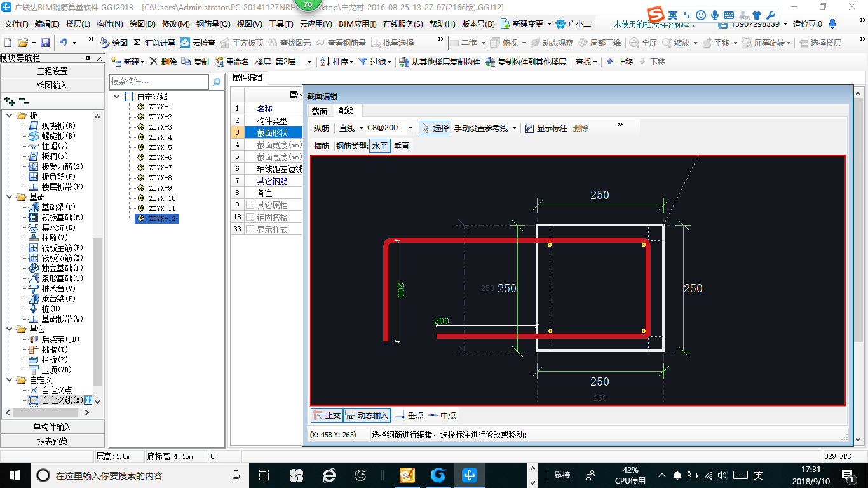868x488 pixels.
Task: Click the 删除 delete component button
Action: pos(163,62)
